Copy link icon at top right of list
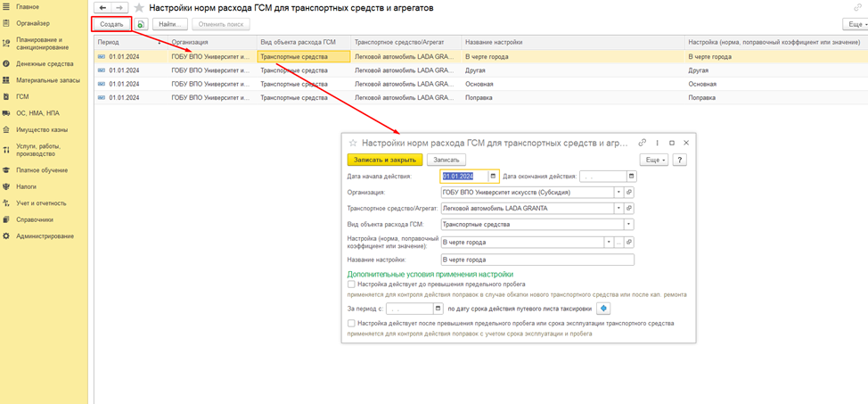This screenshot has width=868, height=404. [857, 8]
